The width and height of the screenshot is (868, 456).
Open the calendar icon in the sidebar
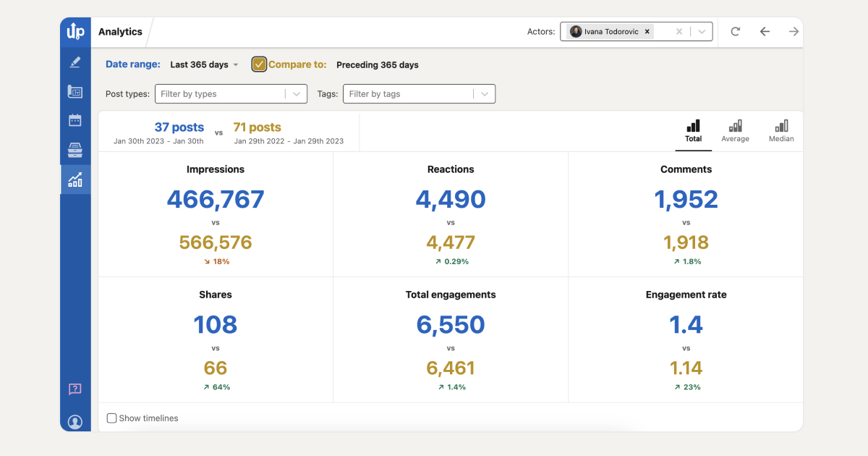(x=75, y=120)
